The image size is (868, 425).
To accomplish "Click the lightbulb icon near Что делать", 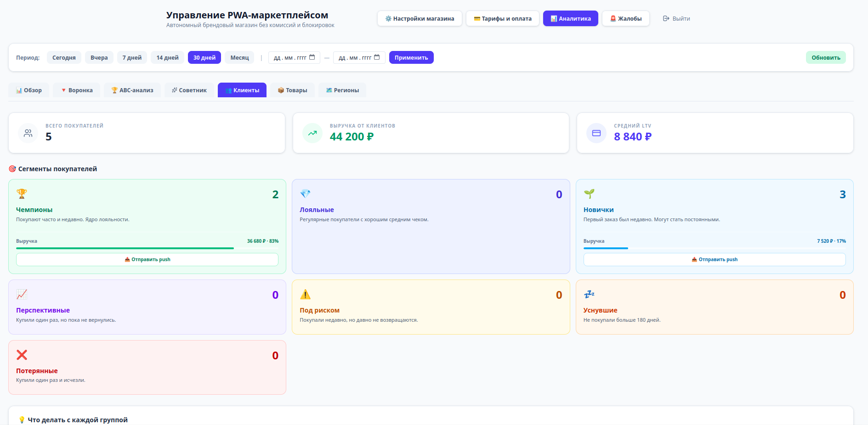I will (22, 420).
